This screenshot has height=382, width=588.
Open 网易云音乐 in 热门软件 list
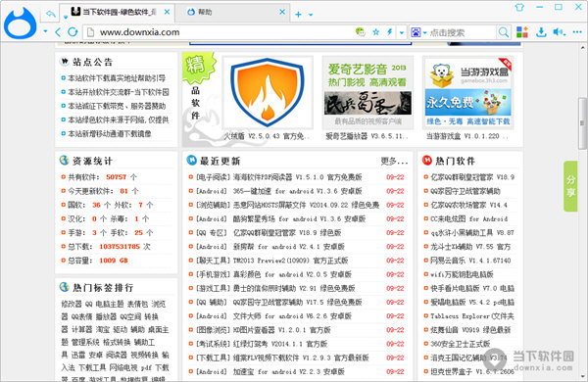[470, 261]
